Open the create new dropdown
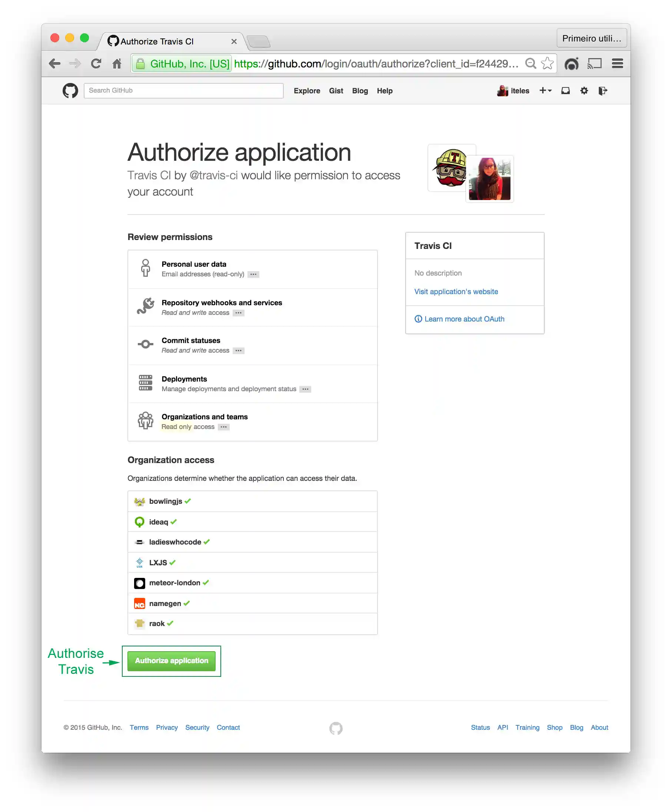 click(545, 90)
